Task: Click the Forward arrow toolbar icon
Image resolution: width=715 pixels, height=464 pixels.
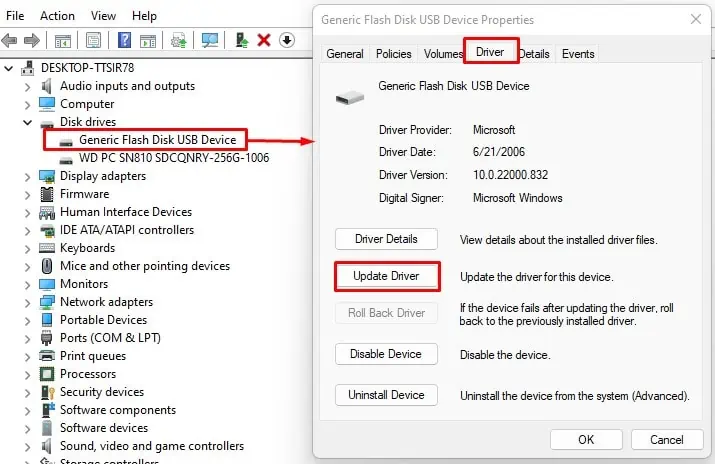Action: pos(31,41)
